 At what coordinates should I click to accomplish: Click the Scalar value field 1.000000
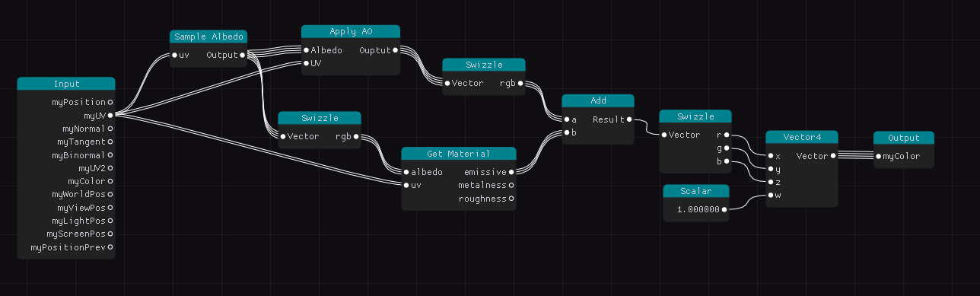point(698,208)
